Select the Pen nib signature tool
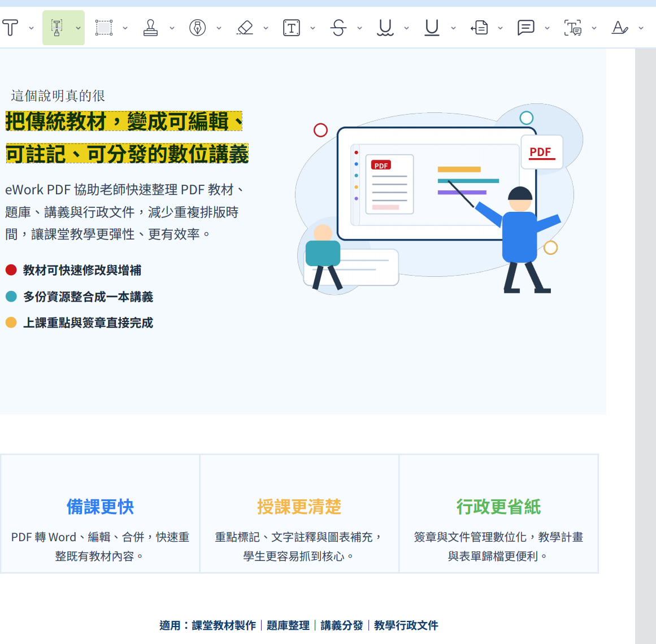Image resolution: width=656 pixels, height=644 pixels. [197, 28]
